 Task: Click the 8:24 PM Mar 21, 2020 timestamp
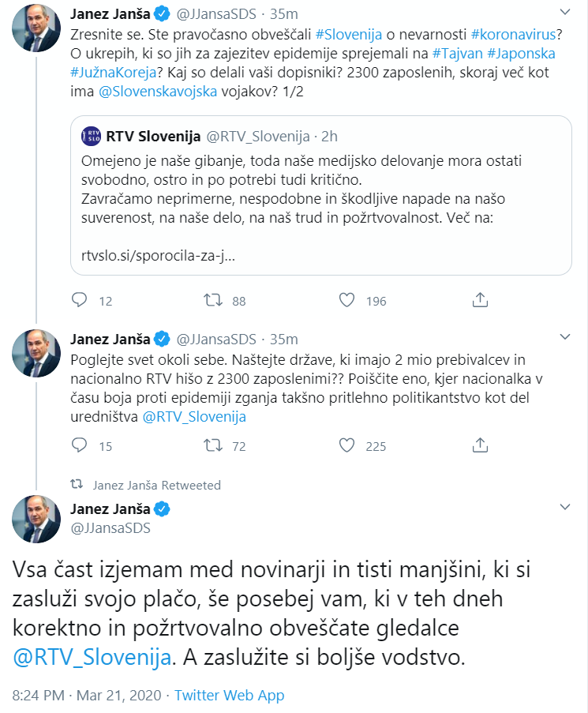[x=85, y=696]
